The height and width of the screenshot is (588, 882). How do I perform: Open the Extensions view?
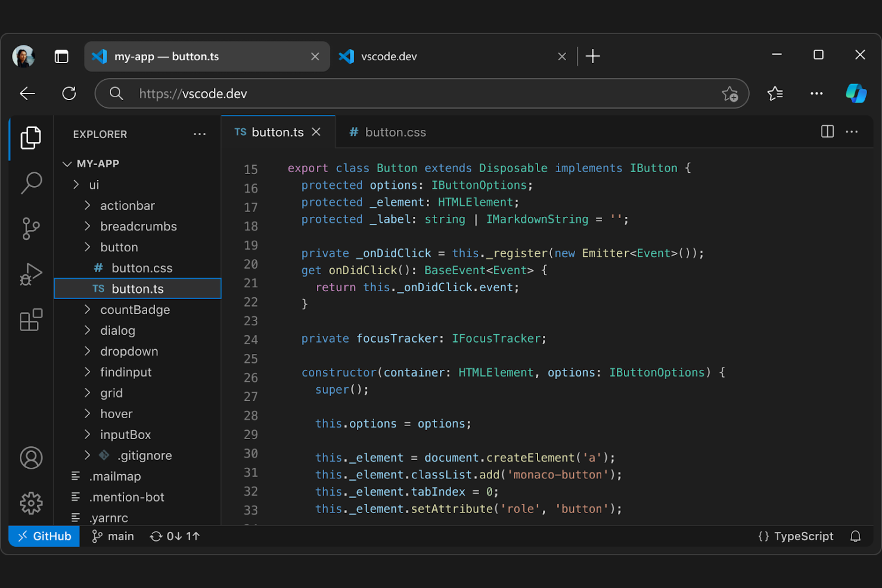(x=31, y=320)
